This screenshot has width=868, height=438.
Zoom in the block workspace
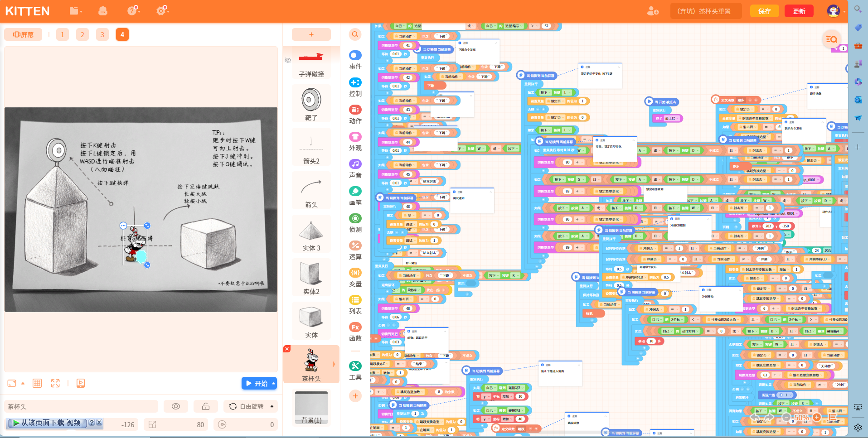(x=817, y=418)
